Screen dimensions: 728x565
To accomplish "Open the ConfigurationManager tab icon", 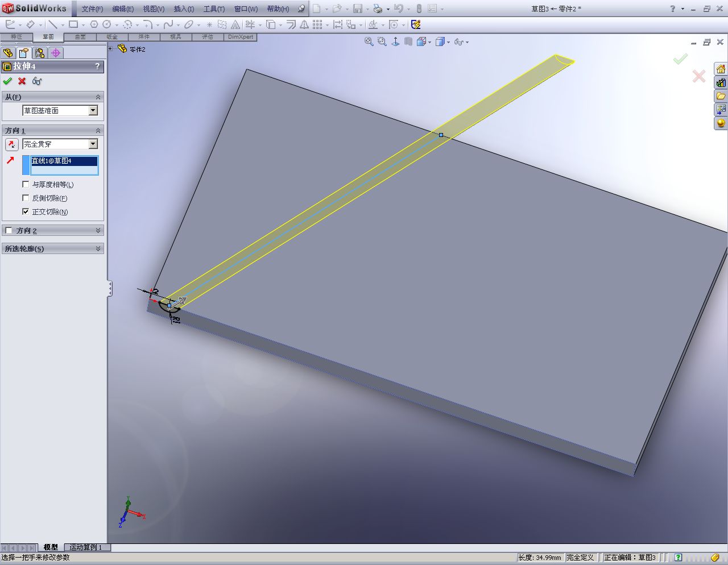I will point(40,53).
